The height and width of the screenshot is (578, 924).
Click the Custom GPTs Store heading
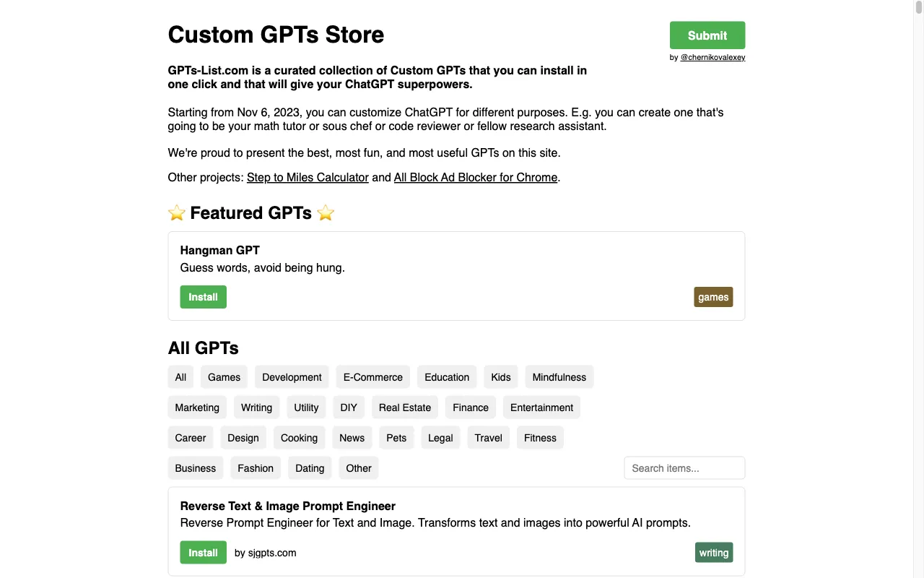[276, 35]
